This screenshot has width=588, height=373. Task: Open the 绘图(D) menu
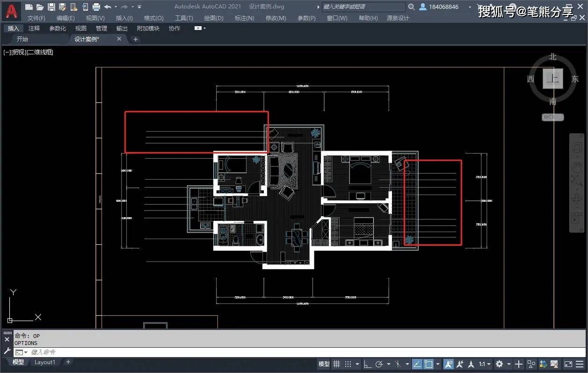click(214, 18)
